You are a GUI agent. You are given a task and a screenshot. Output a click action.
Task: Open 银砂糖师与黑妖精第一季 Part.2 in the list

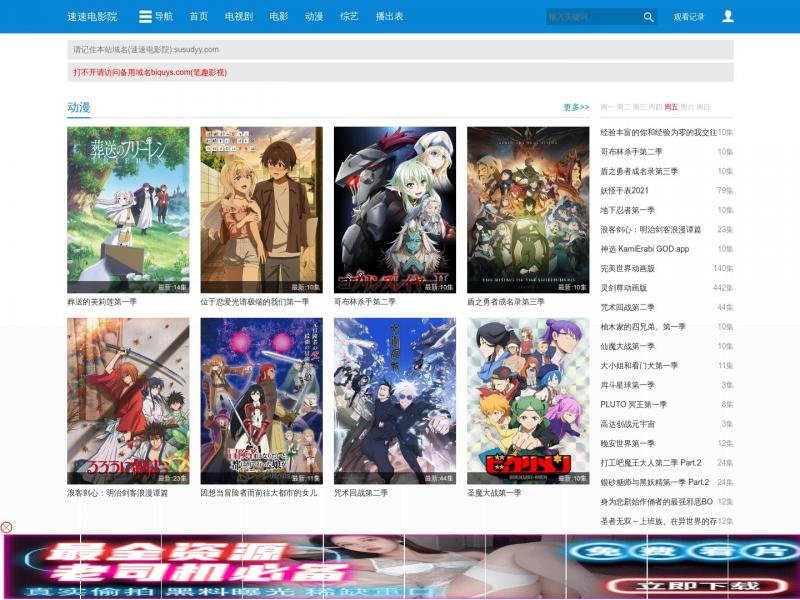(x=655, y=482)
